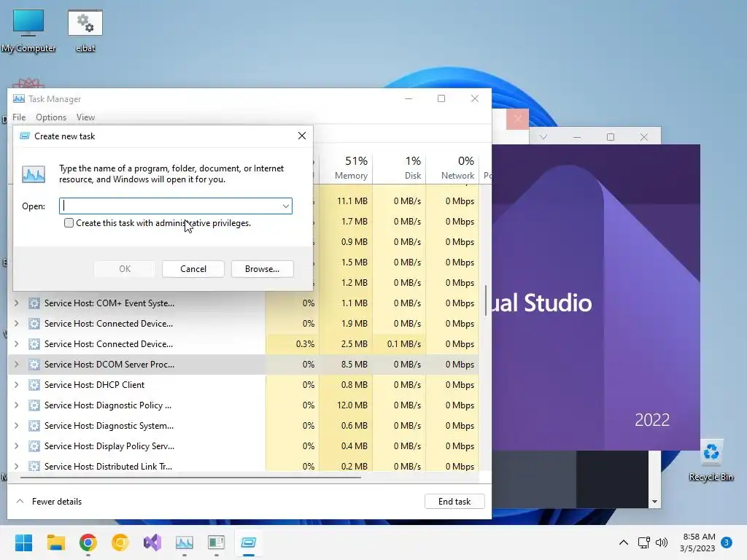The image size is (747, 560).
Task: Switch to Visual Studio taskbar icon
Action: tap(152, 542)
